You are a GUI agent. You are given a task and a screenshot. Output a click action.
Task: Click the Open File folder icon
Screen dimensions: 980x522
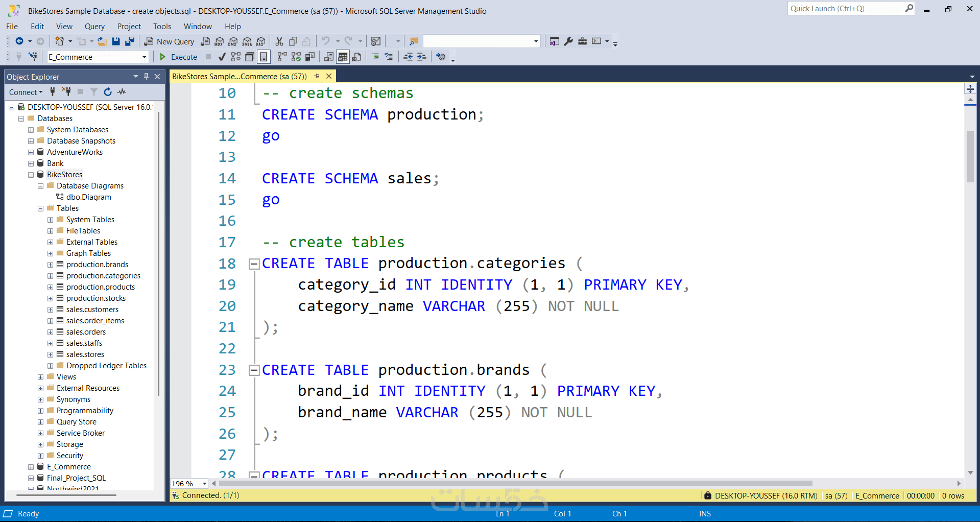tap(102, 41)
